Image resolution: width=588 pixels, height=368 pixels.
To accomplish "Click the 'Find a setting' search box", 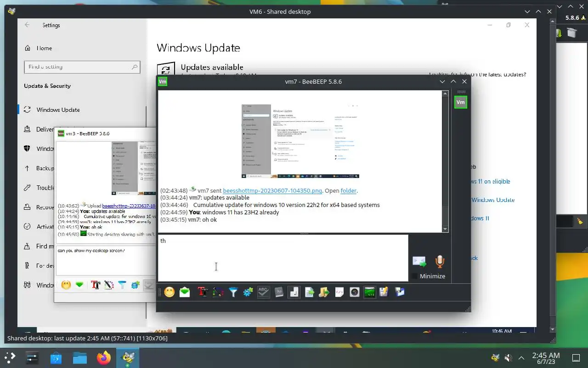I will [82, 67].
